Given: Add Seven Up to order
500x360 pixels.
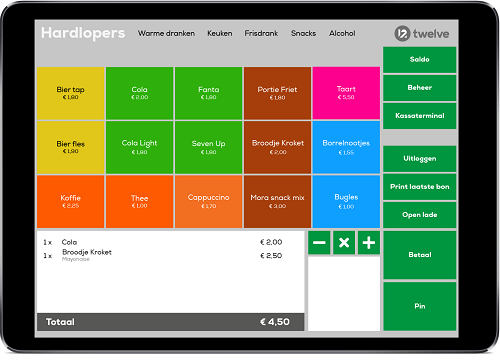Looking at the screenshot, I should pyautogui.click(x=208, y=147).
